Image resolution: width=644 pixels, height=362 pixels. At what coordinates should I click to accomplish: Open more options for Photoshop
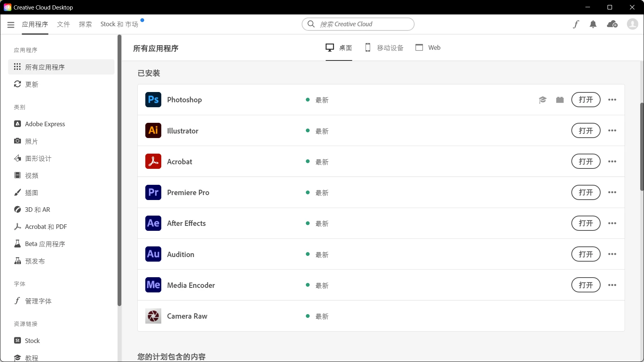(612, 100)
